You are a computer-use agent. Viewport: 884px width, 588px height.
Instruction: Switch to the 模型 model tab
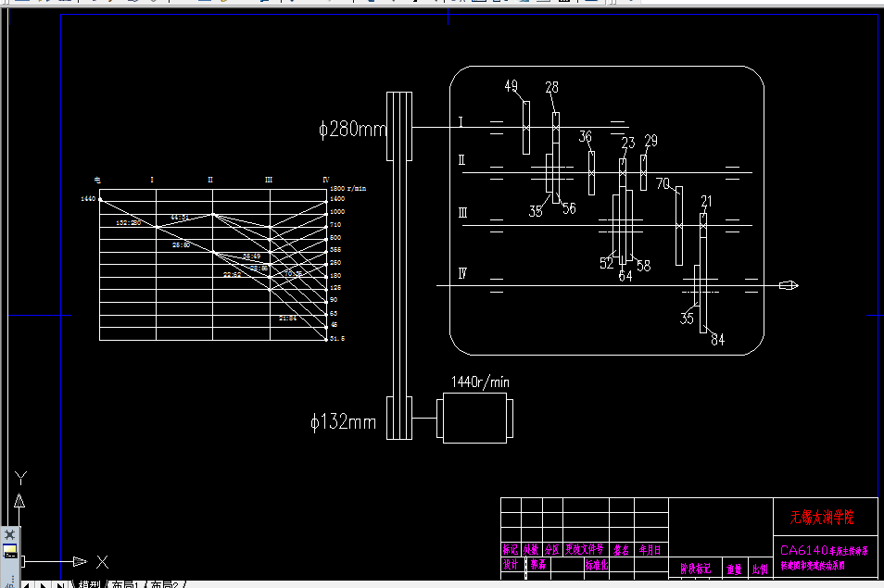[89, 584]
